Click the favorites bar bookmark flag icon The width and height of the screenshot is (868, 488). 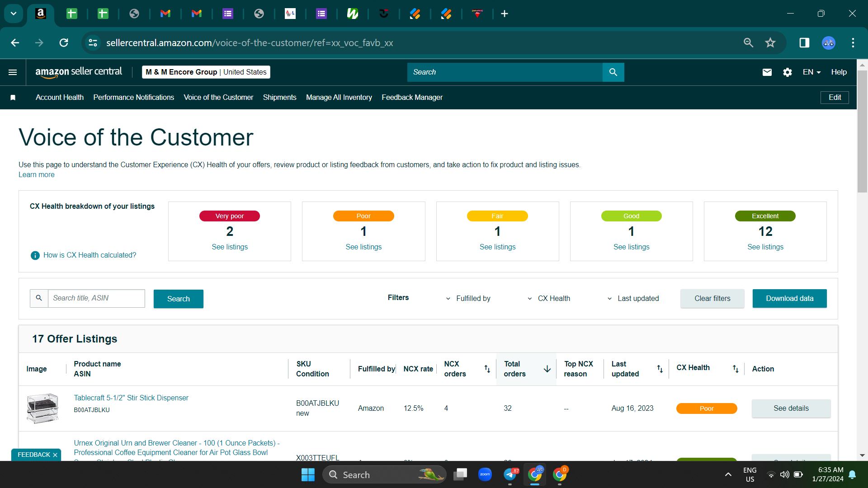pyautogui.click(x=13, y=98)
